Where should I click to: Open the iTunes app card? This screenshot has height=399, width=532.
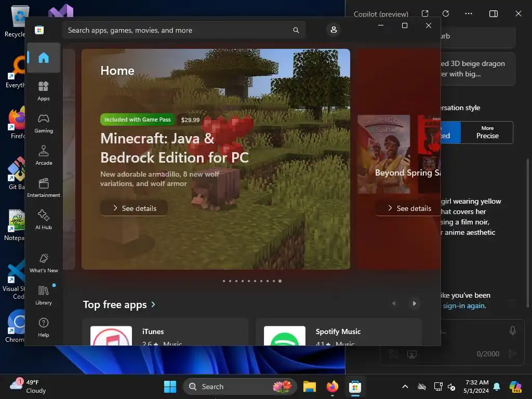pyautogui.click(x=165, y=332)
